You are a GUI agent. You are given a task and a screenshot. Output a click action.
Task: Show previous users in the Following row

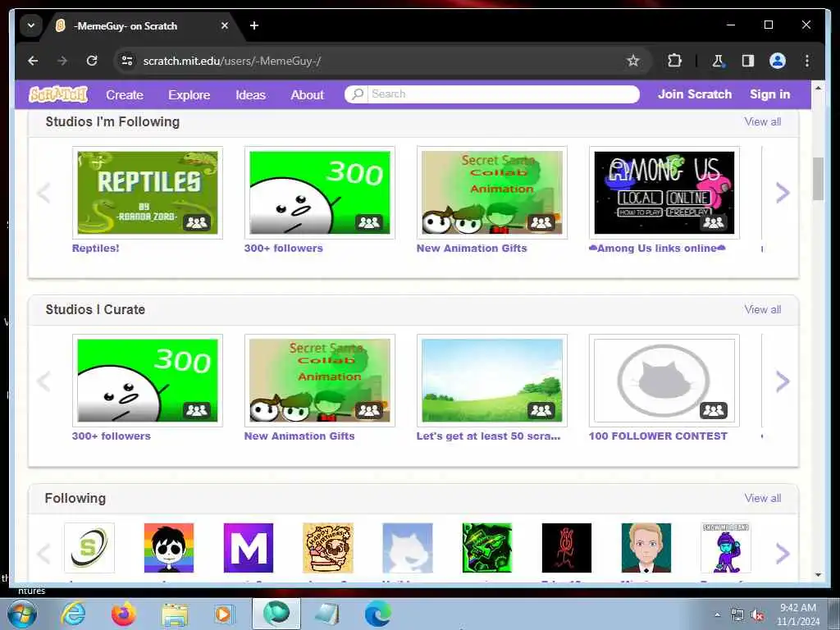[x=44, y=554]
